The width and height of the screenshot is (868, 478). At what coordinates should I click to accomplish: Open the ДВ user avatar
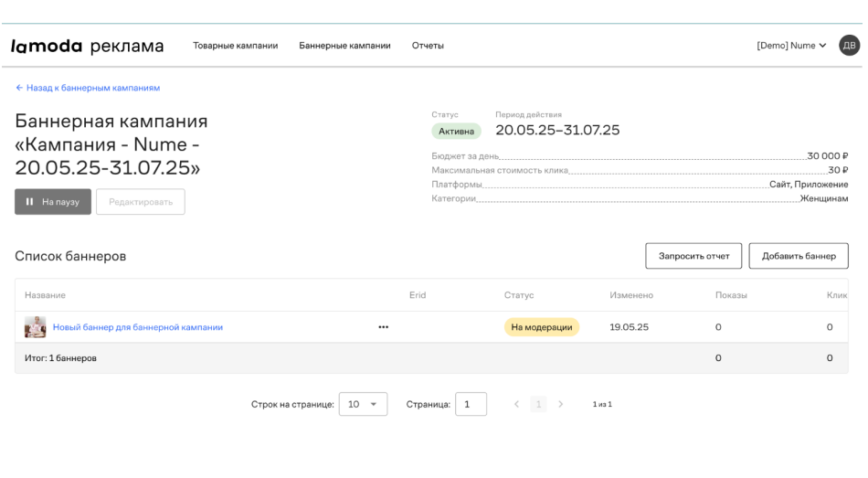point(849,46)
